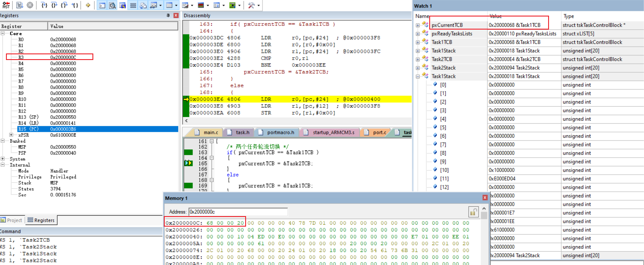Open the Toolbox dropdown arrow
The image size is (644, 265).
(x=258, y=5)
